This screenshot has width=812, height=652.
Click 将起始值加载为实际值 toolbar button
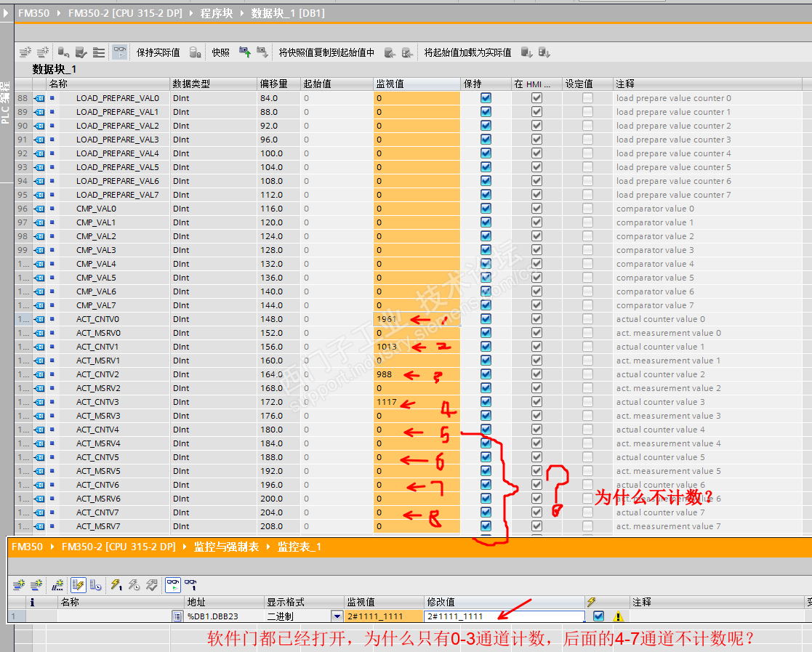pos(467,52)
